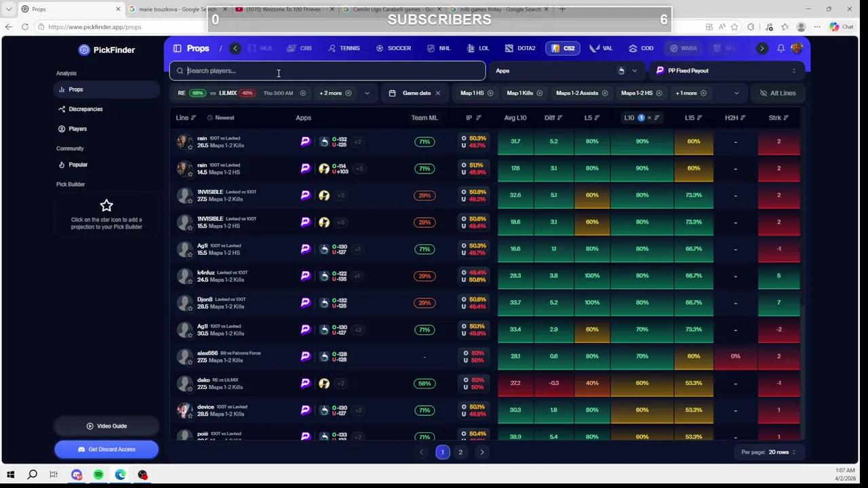868x488 pixels.
Task: Click the sportsbook icon in device row
Action: coord(324,410)
